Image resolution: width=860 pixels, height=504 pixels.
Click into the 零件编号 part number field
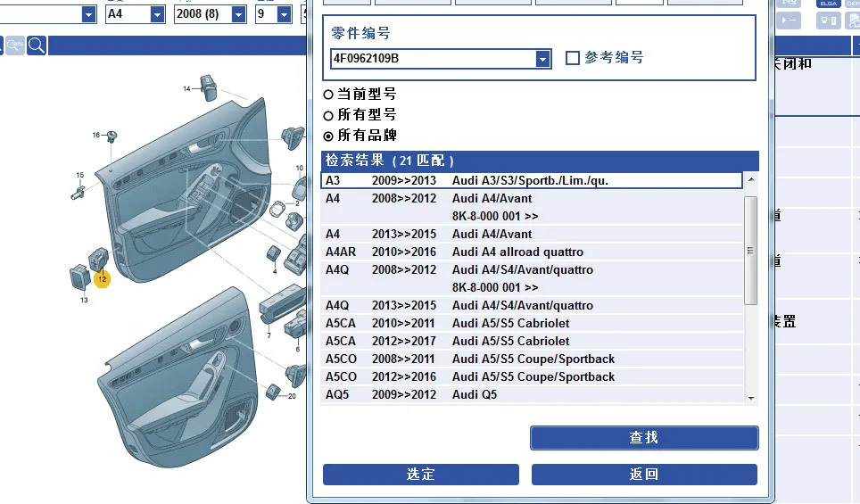click(x=434, y=59)
